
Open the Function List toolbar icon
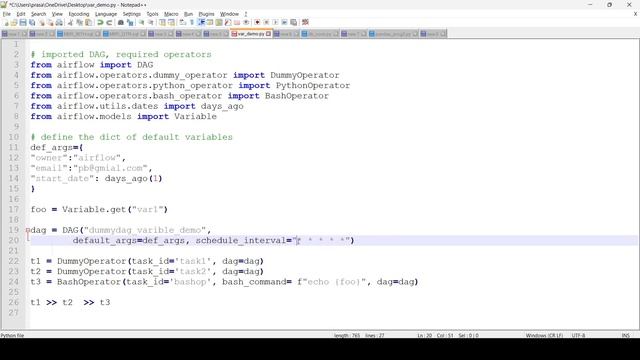pyautogui.click(x=228, y=22)
